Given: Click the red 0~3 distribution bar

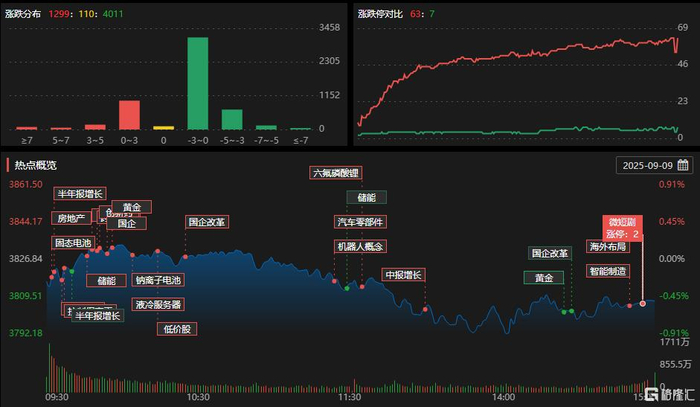Looking at the screenshot, I should [x=129, y=115].
